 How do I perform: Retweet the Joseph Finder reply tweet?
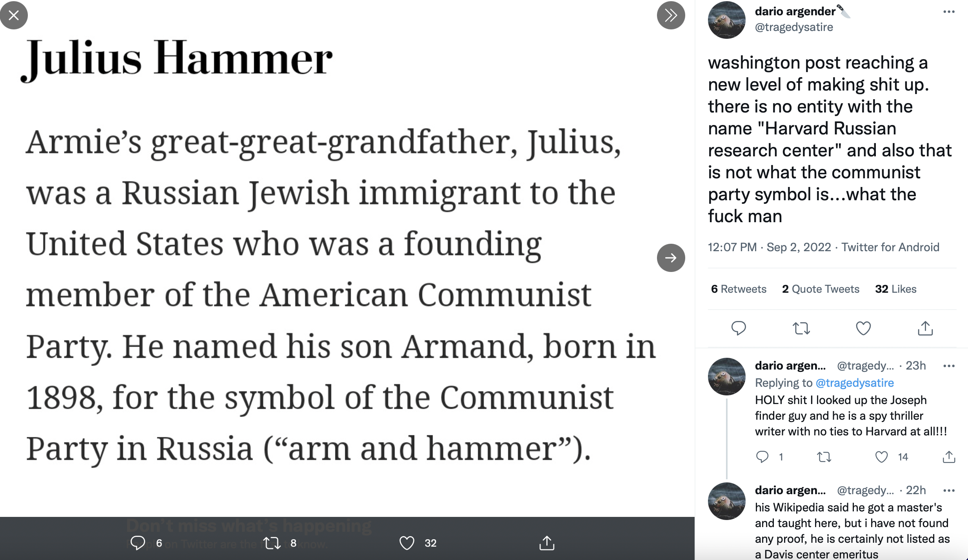point(824,457)
